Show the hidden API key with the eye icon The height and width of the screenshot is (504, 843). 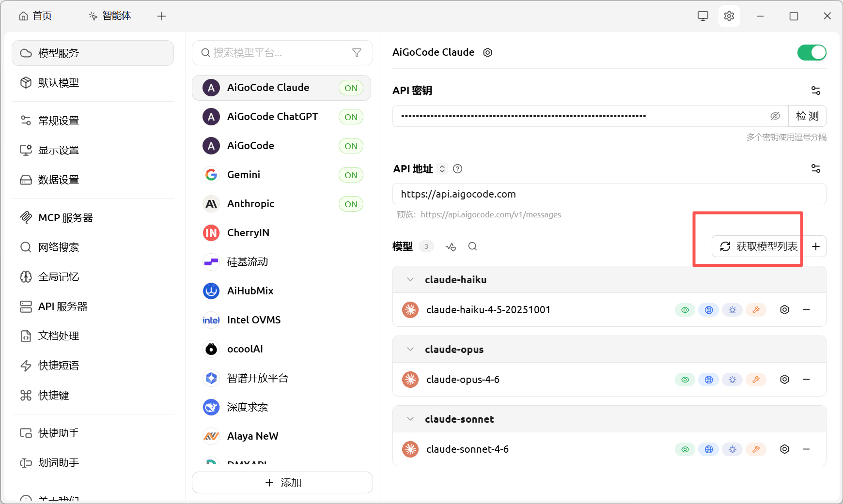pyautogui.click(x=775, y=116)
